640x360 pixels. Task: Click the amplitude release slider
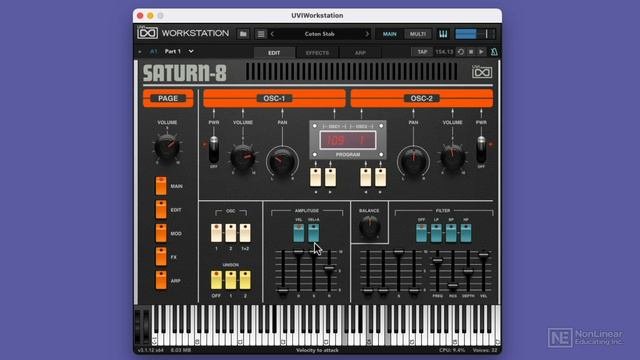329,268
